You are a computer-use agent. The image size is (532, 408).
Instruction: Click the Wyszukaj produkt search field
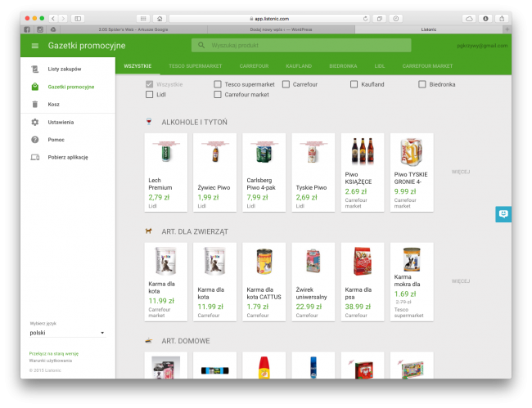(301, 45)
